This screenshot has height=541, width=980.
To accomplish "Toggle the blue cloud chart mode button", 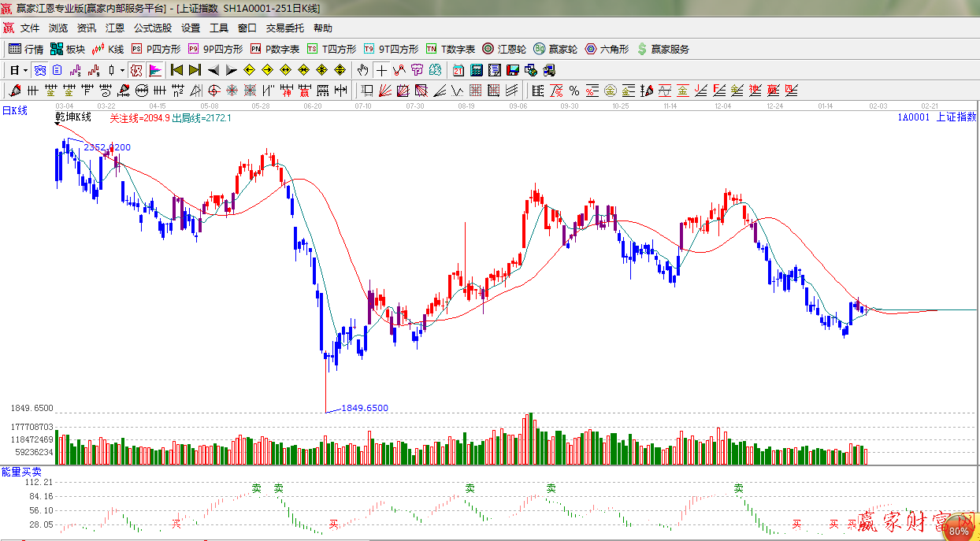I will coord(39,70).
